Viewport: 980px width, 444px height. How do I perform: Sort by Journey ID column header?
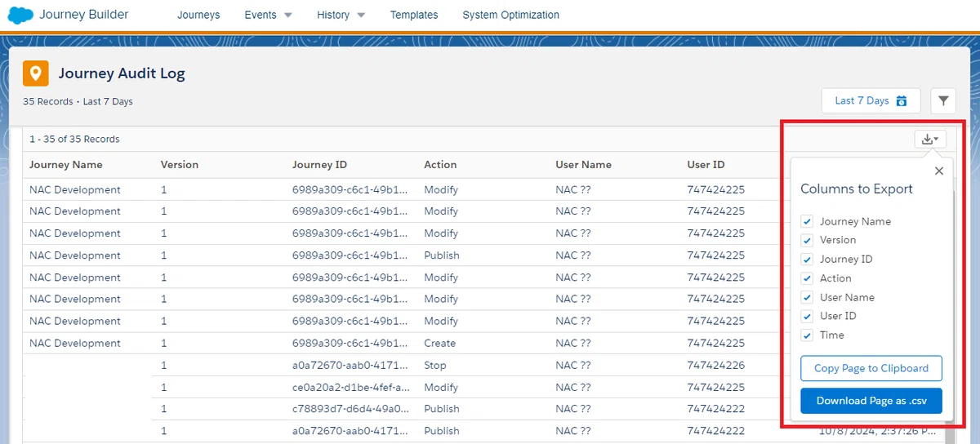coord(319,164)
